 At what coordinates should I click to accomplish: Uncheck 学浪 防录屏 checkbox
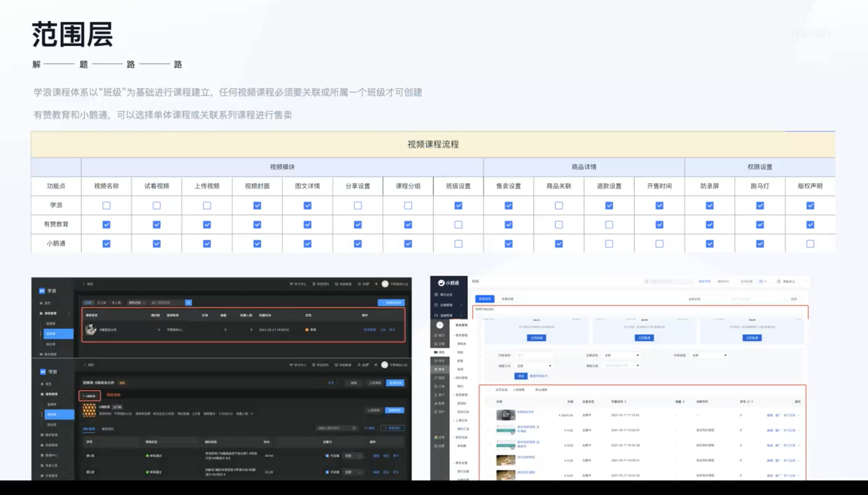709,206
